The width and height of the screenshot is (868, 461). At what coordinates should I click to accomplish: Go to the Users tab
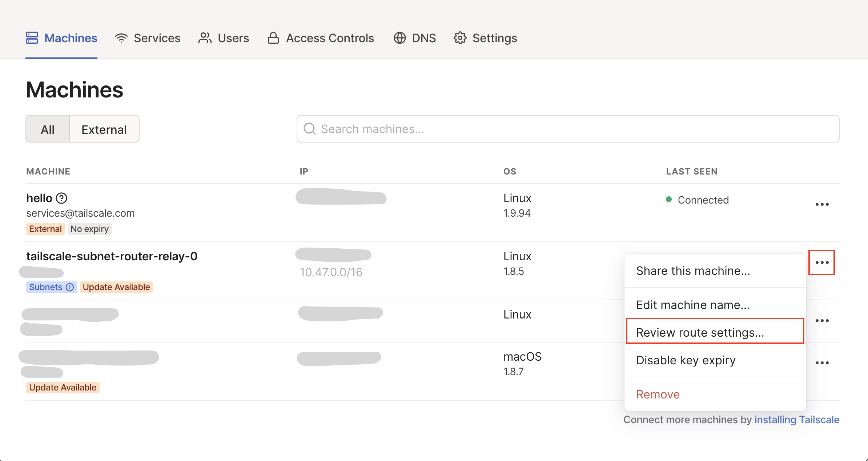(x=224, y=38)
